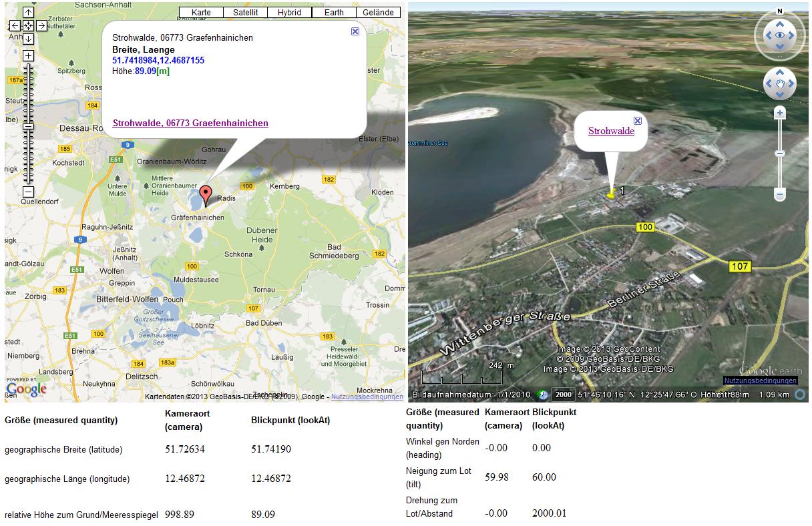
Task: Click the eye look-around control in Earth view
Action: pos(779,35)
